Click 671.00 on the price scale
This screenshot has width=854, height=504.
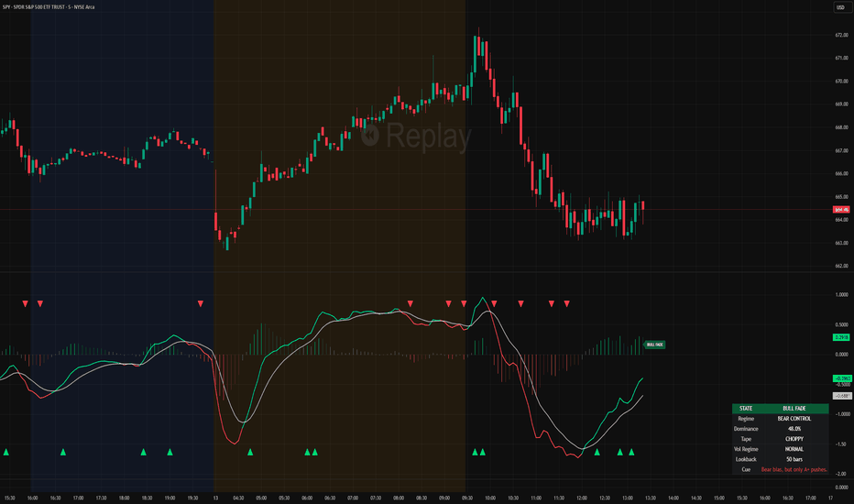tap(841, 58)
